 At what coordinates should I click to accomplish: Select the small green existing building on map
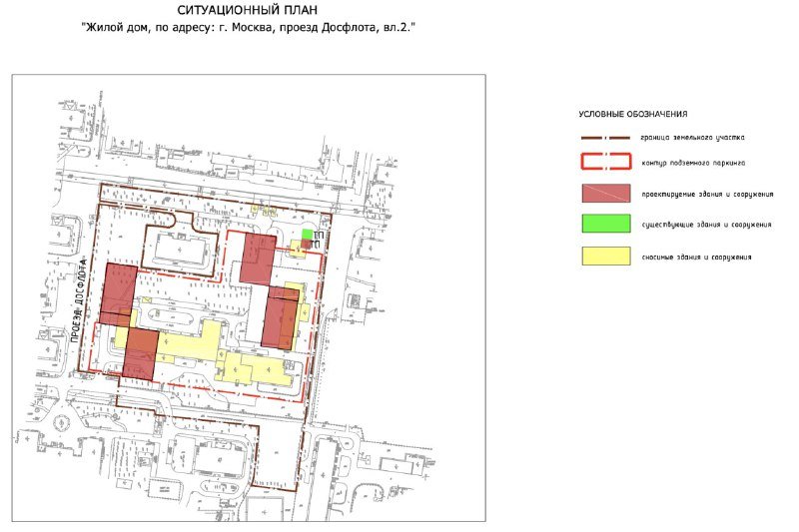click(308, 234)
